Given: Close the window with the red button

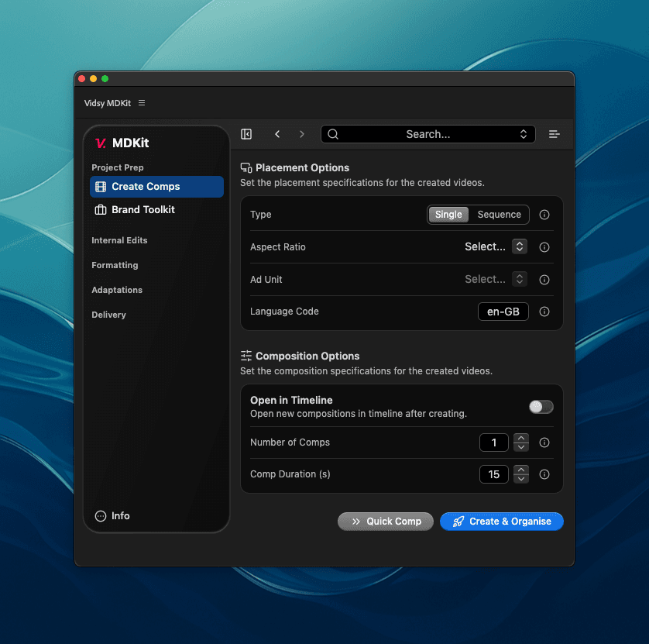Looking at the screenshot, I should [82, 79].
